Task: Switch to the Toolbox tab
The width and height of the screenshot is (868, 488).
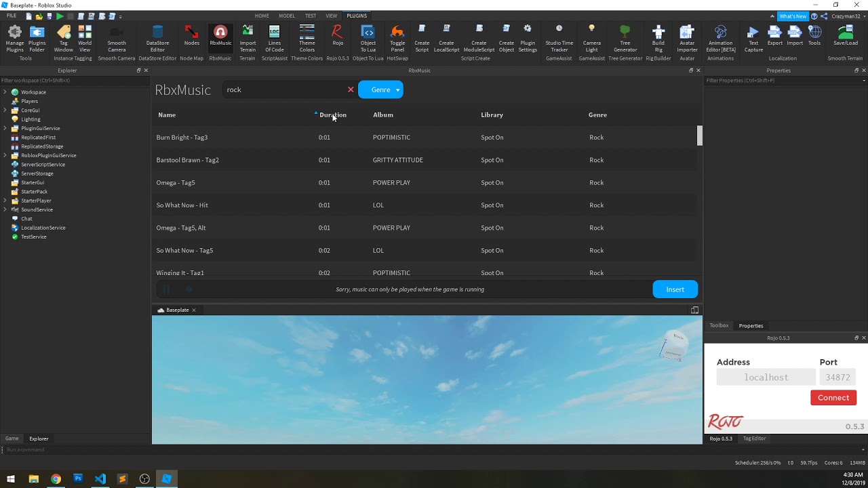Action: tap(719, 325)
